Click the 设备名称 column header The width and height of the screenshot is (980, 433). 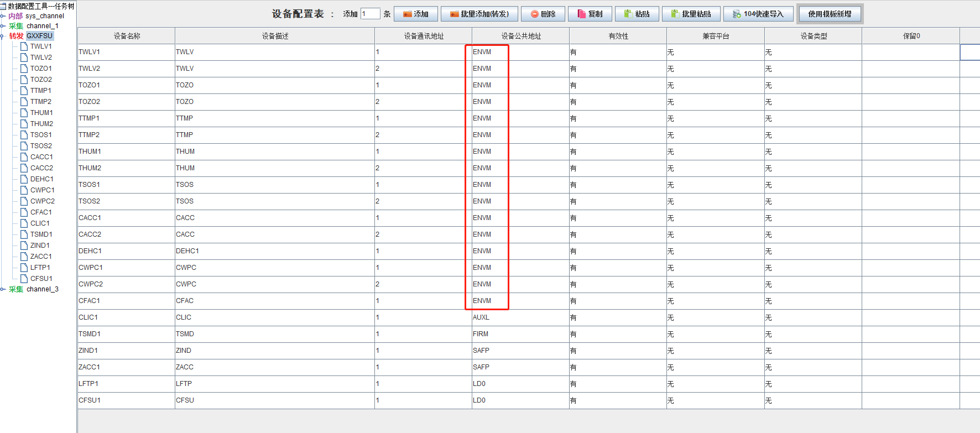click(x=127, y=36)
